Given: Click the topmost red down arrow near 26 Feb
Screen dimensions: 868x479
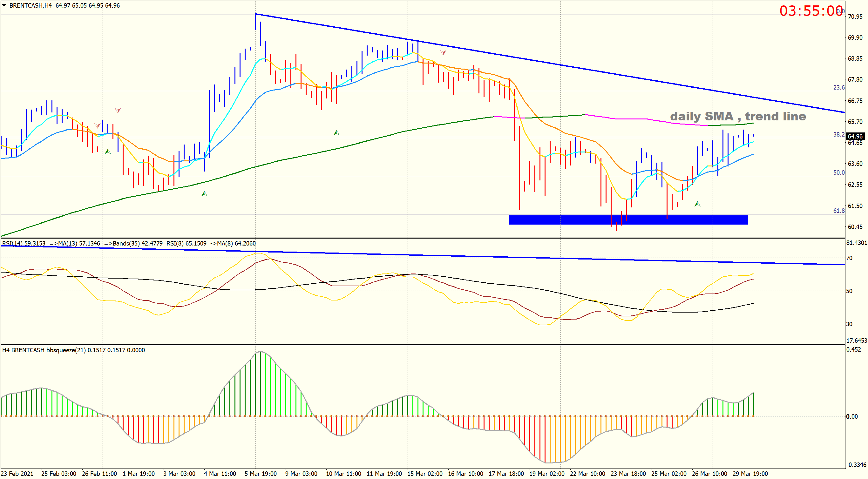Looking at the screenshot, I should pyautogui.click(x=118, y=110).
